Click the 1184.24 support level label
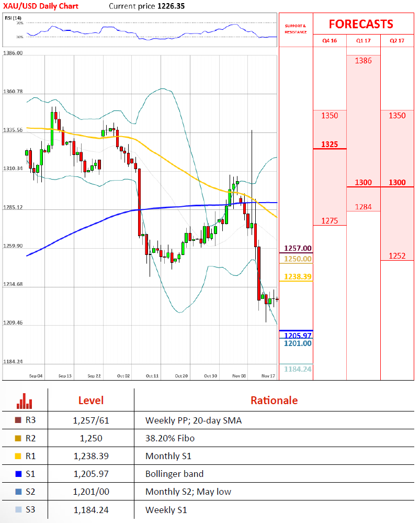Screen dimensions: 420x523 [x=298, y=369]
